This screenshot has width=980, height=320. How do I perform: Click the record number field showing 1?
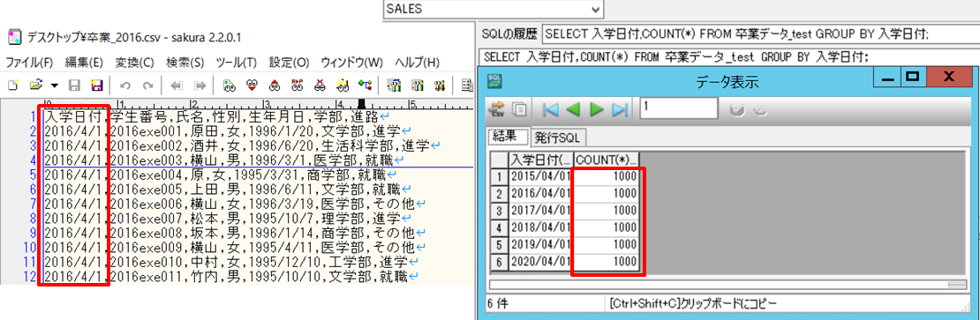point(679,108)
